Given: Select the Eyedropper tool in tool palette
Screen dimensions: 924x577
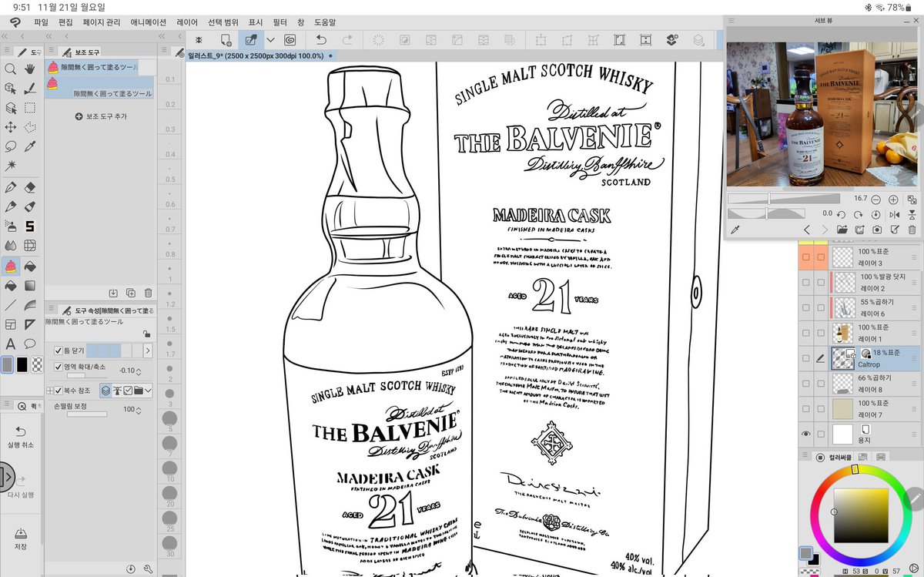Looking at the screenshot, I should pos(30,146).
